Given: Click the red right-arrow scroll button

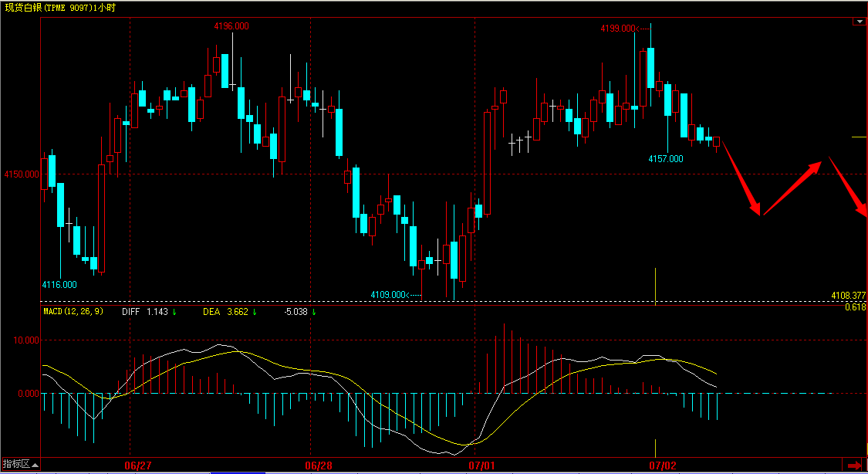Looking at the screenshot, I should click(x=854, y=465).
